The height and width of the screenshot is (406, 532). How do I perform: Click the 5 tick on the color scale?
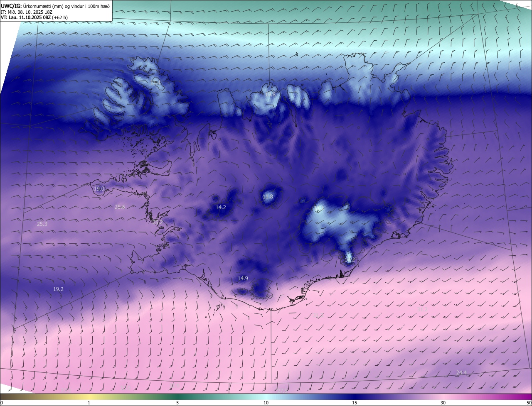tap(177, 403)
